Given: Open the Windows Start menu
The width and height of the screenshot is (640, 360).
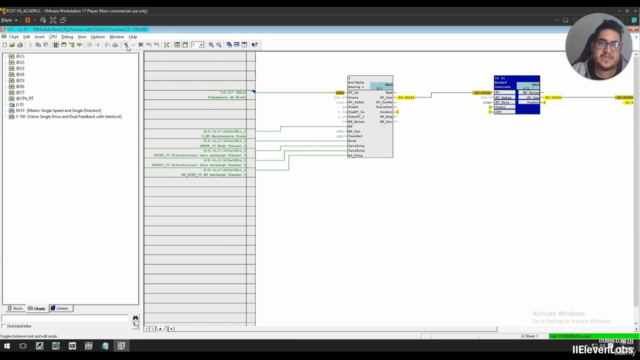Looking at the screenshot, I should (x=7, y=346).
